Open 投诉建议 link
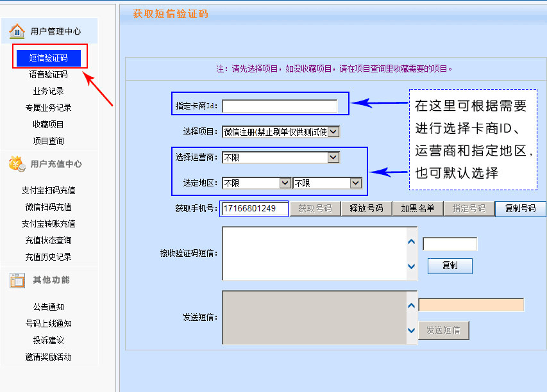The height and width of the screenshot is (392, 547). coord(49,340)
